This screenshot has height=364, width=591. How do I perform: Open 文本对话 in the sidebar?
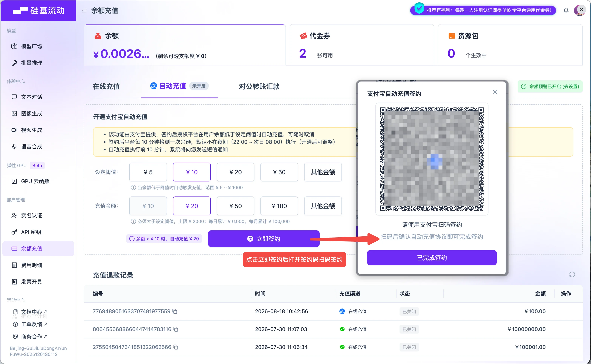[x=38, y=97]
